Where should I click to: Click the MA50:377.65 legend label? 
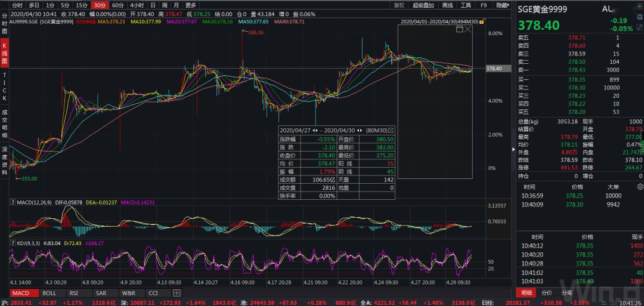pyautogui.click(x=253, y=21)
